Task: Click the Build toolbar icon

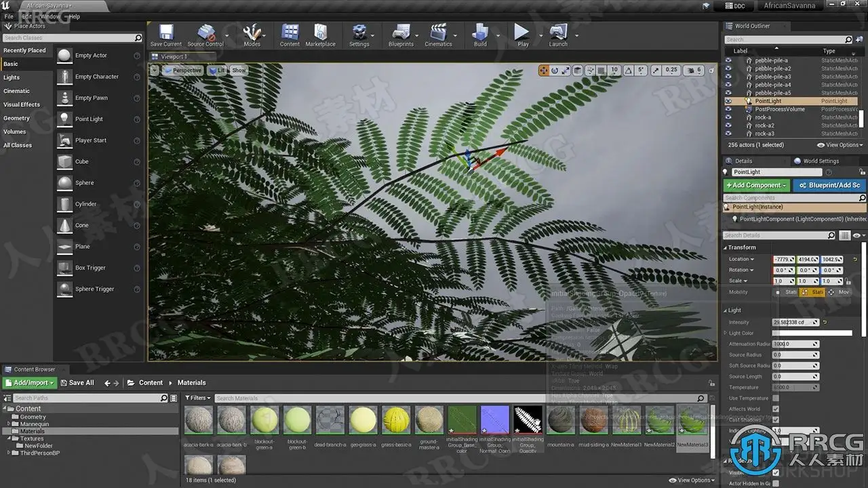Action: point(480,33)
